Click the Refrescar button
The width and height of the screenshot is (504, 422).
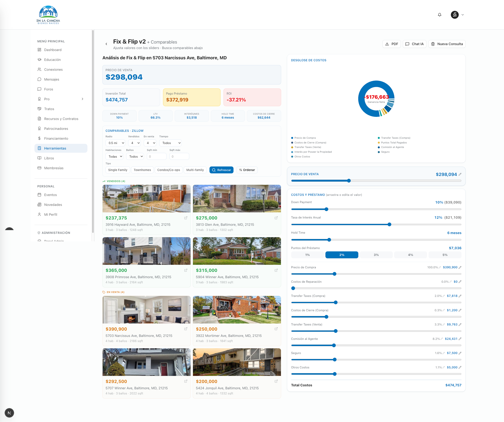click(221, 170)
